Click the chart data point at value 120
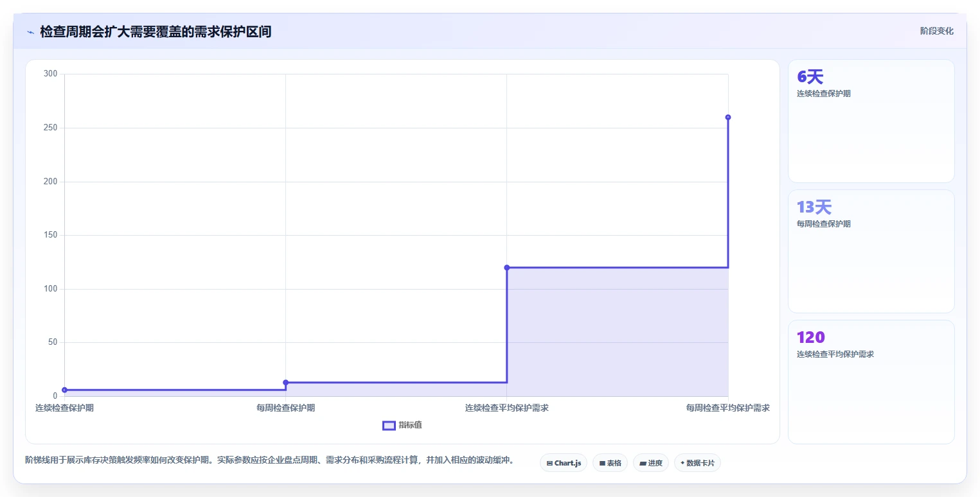This screenshot has height=497, width=980. pos(507,268)
